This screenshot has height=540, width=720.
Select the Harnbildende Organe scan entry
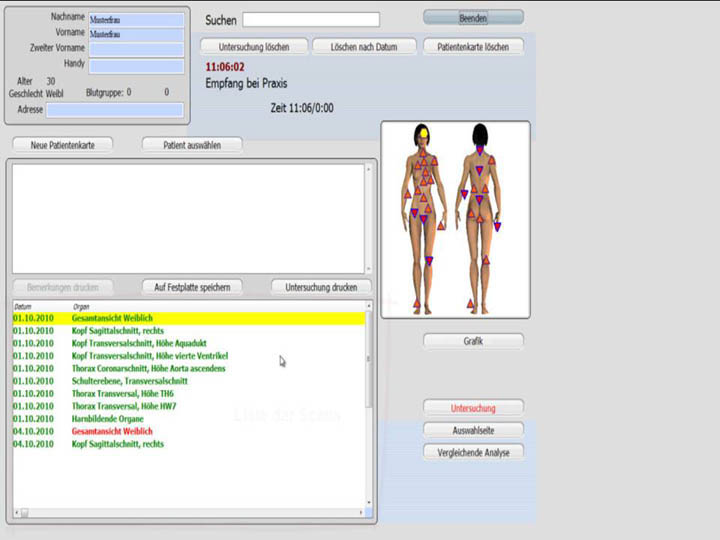click(115, 419)
